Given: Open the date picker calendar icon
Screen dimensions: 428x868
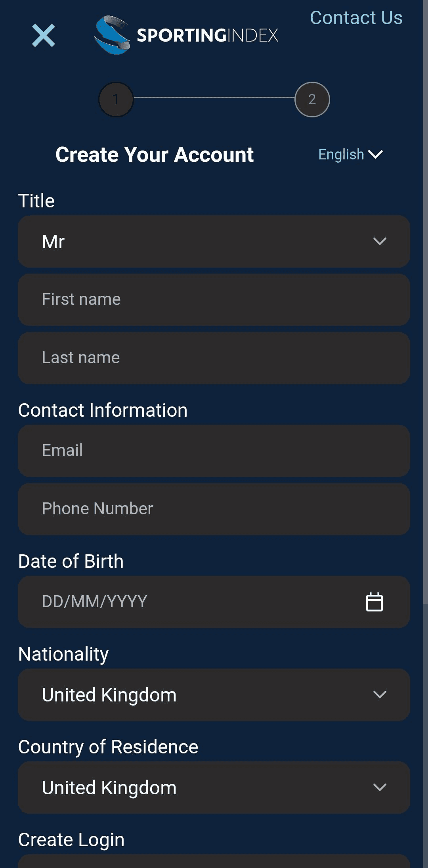Looking at the screenshot, I should (374, 602).
